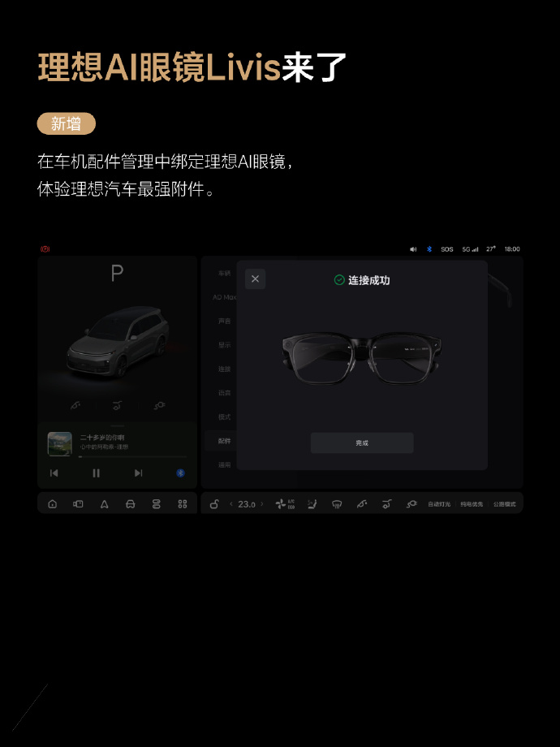Open the 显示 settings menu
The height and width of the screenshot is (747, 560).
[224, 345]
